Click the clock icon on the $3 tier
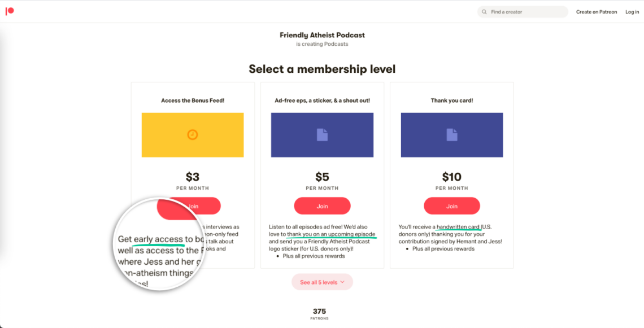The image size is (644, 328). pyautogui.click(x=193, y=134)
